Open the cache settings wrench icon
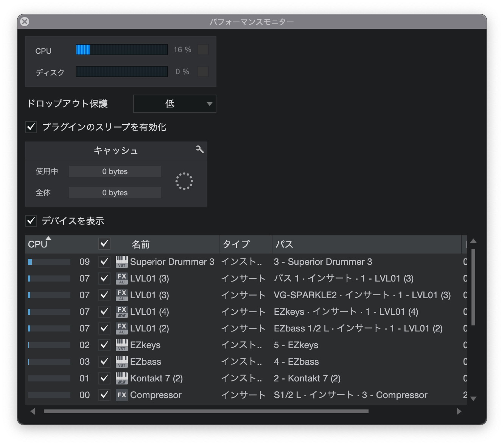 pyautogui.click(x=200, y=150)
